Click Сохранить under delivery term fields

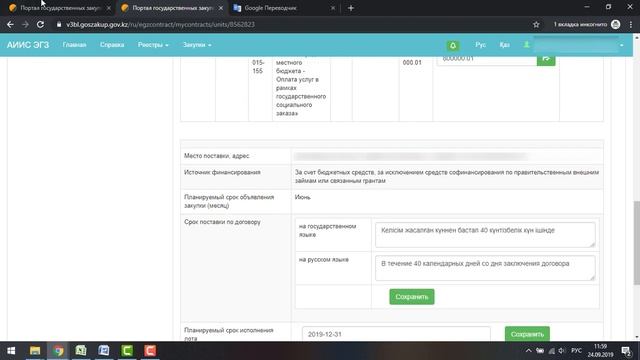pos(411,297)
